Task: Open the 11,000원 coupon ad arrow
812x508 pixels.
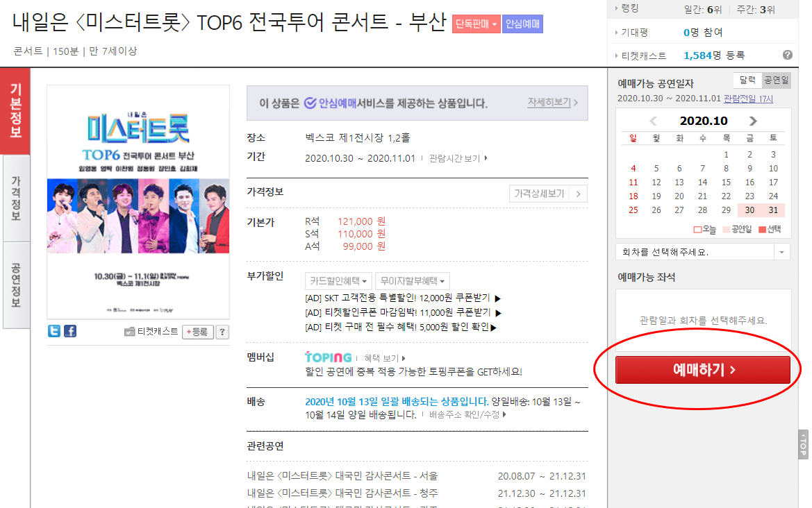Action: tap(498, 313)
